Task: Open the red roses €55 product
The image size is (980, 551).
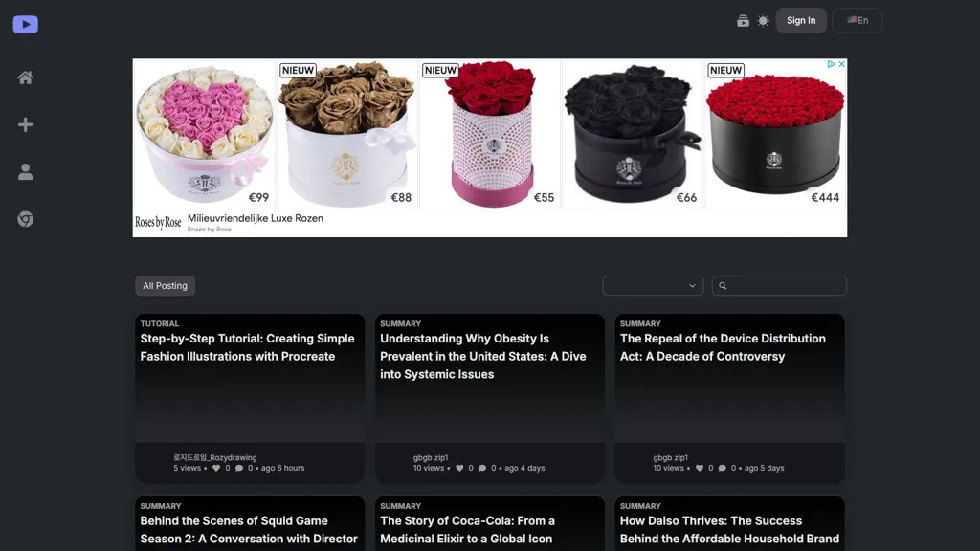Action: [x=490, y=134]
